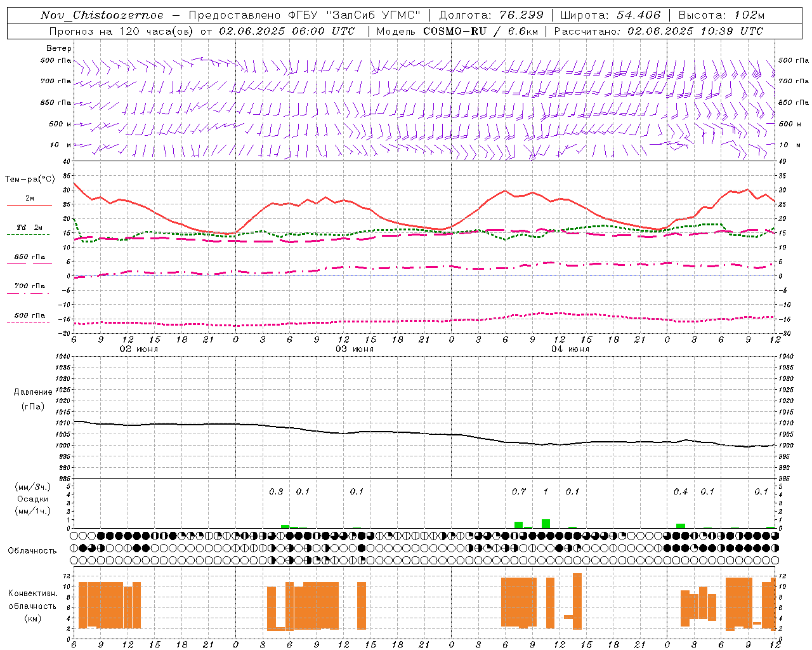Click the Осадки panel label

click(33, 499)
